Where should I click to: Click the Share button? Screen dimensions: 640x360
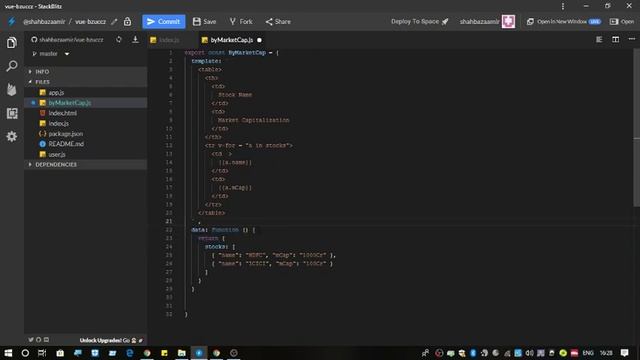click(278, 22)
